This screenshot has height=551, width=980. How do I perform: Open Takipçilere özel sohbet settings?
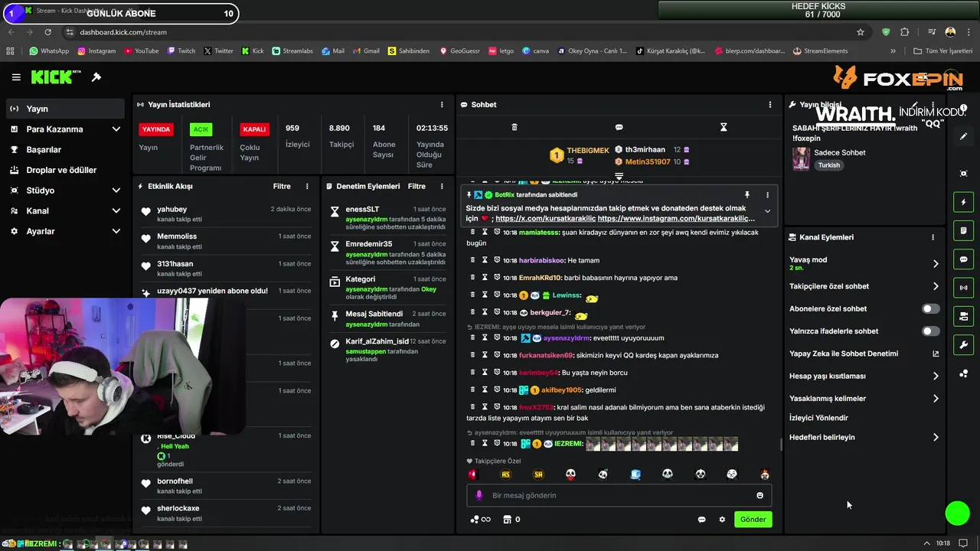[864, 286]
